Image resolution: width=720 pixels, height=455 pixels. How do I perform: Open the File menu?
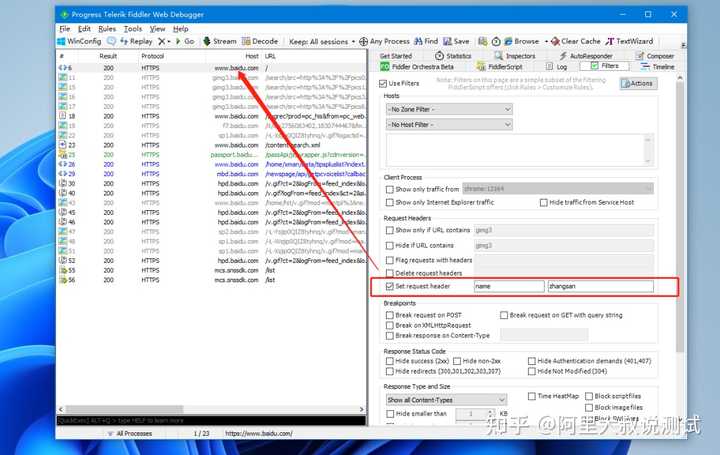click(x=65, y=28)
